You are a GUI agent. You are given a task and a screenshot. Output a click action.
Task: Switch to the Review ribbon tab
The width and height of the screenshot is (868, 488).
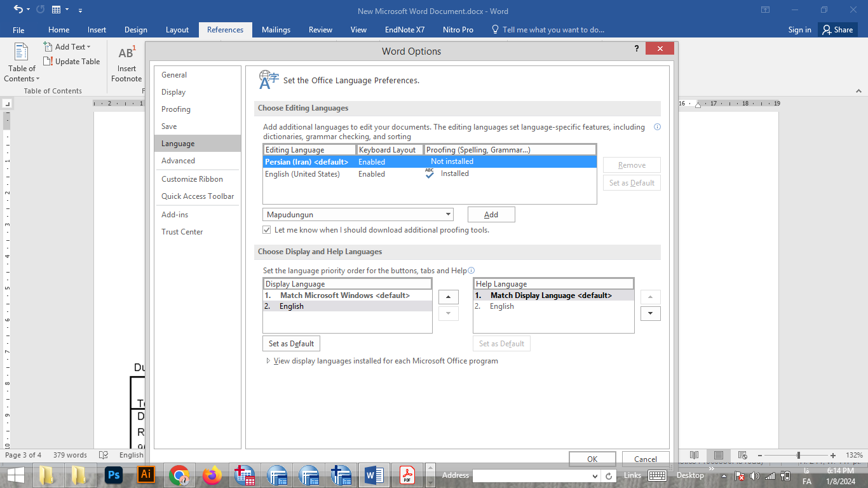(x=320, y=30)
